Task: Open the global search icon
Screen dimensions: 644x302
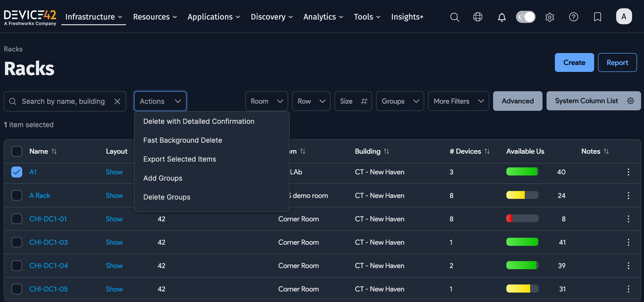Action: pyautogui.click(x=455, y=17)
